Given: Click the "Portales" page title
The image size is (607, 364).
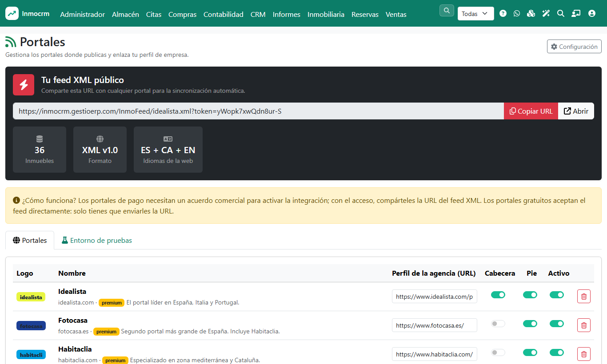Looking at the screenshot, I should (43, 42).
